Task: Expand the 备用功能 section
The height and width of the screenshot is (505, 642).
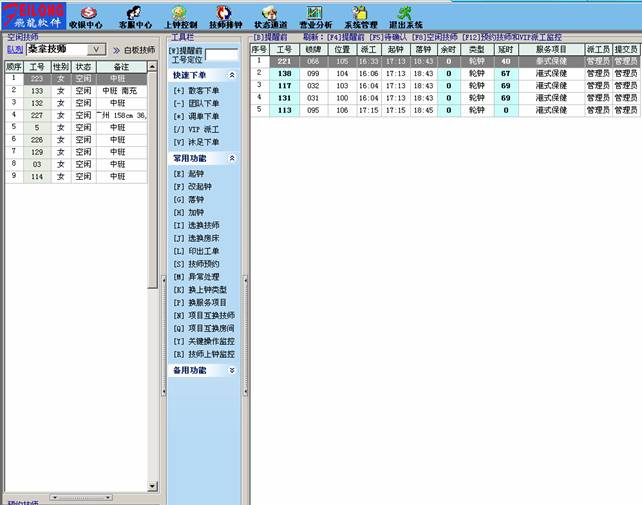Action: 232,370
